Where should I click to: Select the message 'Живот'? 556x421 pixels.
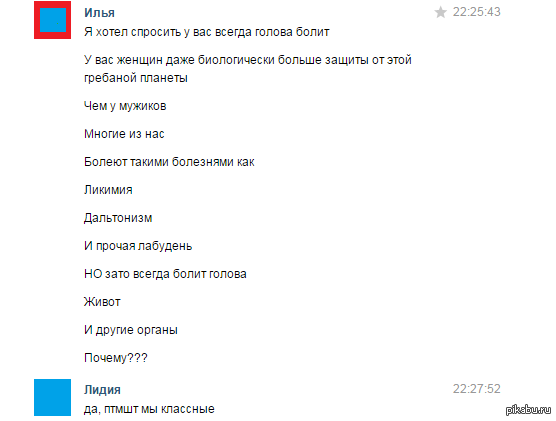click(102, 302)
